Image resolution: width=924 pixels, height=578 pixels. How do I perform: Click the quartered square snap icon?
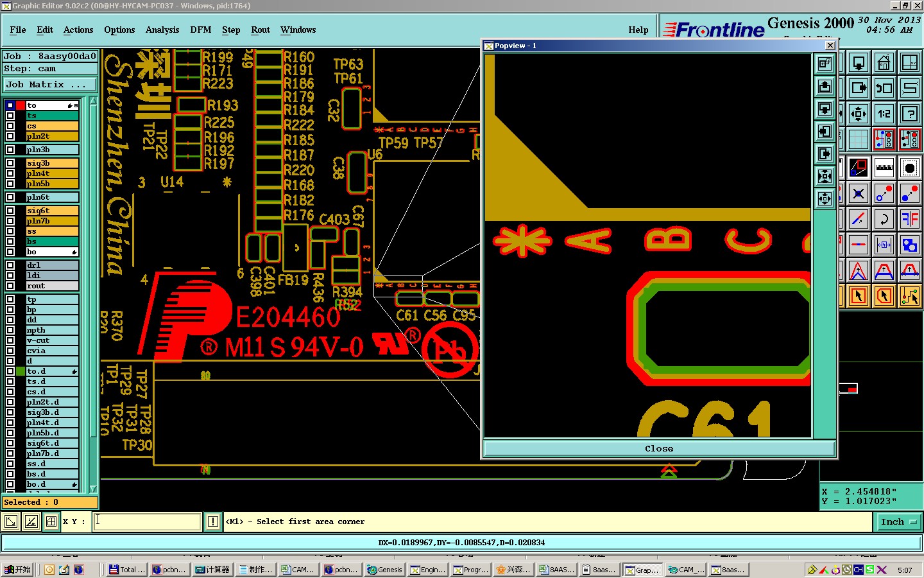tap(51, 521)
